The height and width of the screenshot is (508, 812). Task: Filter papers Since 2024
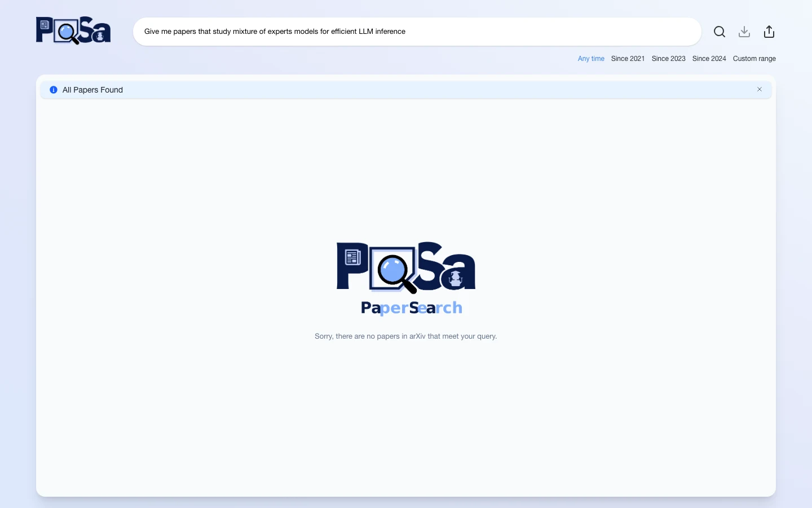tap(709, 59)
